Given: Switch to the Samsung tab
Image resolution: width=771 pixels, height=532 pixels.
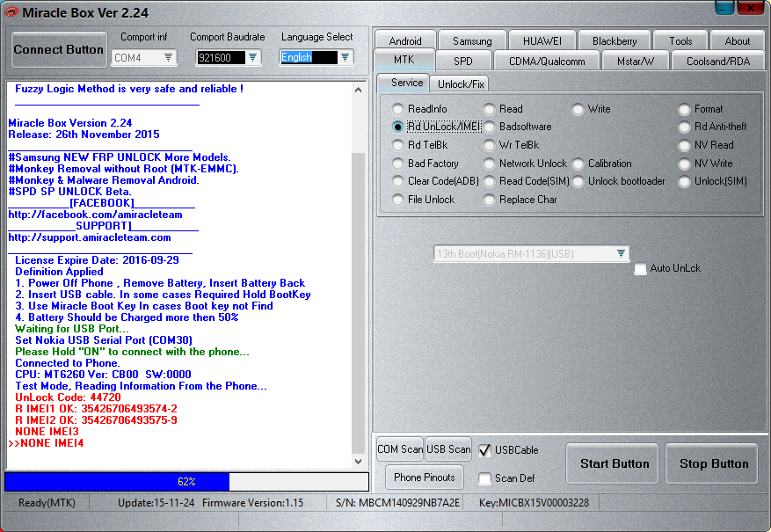Looking at the screenshot, I should click(x=472, y=40).
